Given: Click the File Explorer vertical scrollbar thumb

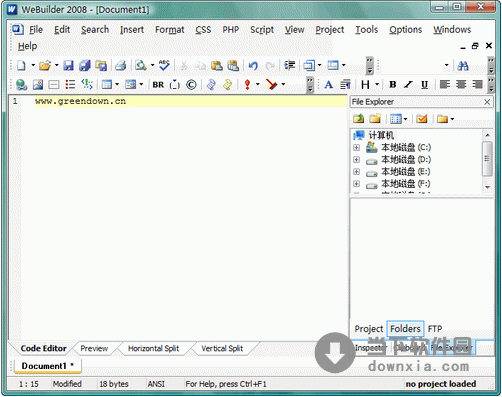Looking at the screenshot, I should click(x=487, y=159).
